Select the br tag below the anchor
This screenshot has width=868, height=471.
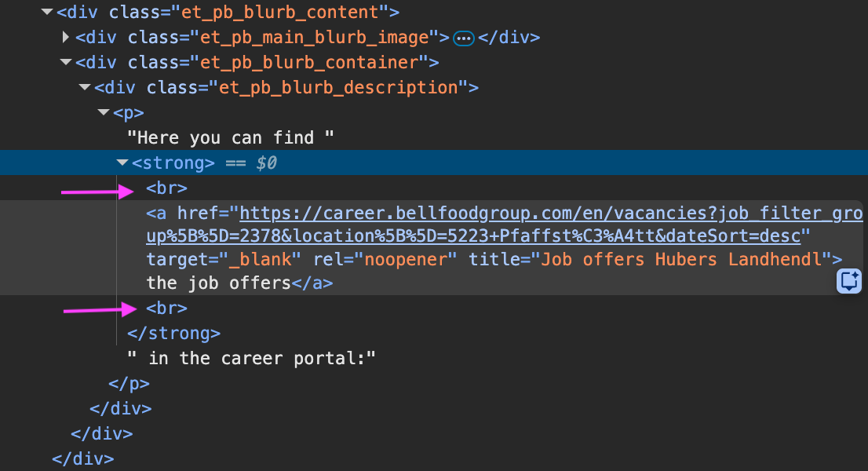coord(166,308)
